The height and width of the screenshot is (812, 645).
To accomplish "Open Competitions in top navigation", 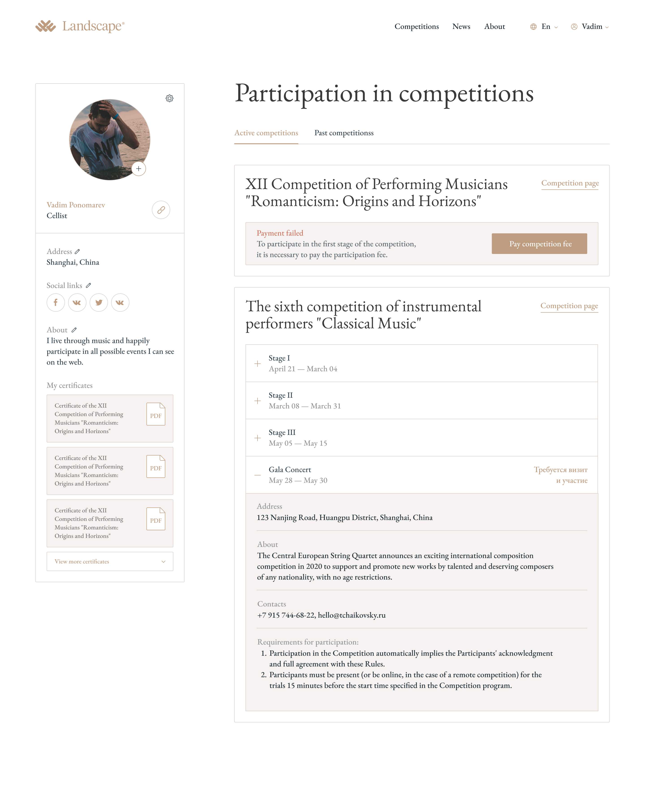I will tap(416, 27).
